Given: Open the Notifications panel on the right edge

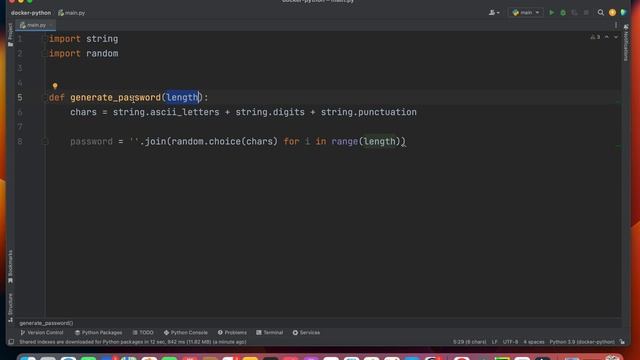Looking at the screenshot, I should click(626, 42).
